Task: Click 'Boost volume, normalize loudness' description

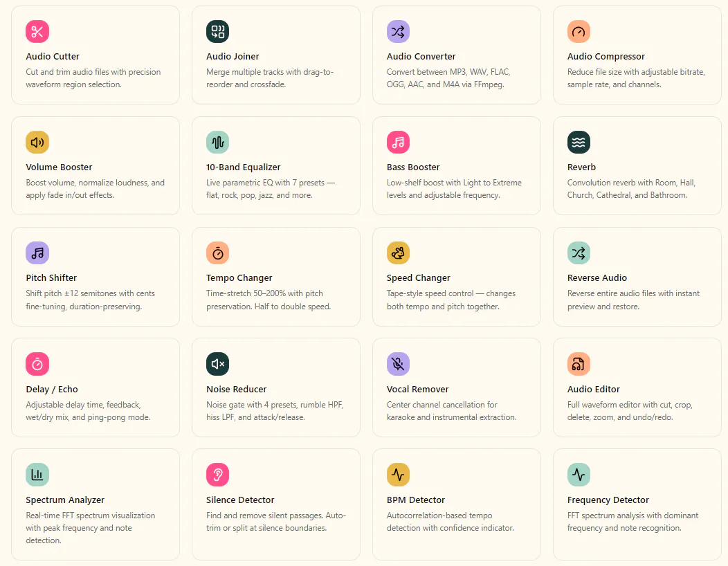Action: pyautogui.click(x=95, y=189)
